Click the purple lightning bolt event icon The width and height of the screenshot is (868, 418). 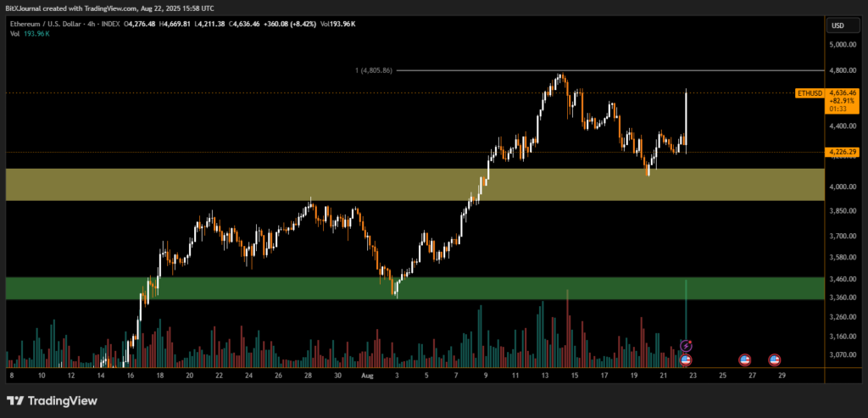[x=687, y=346]
